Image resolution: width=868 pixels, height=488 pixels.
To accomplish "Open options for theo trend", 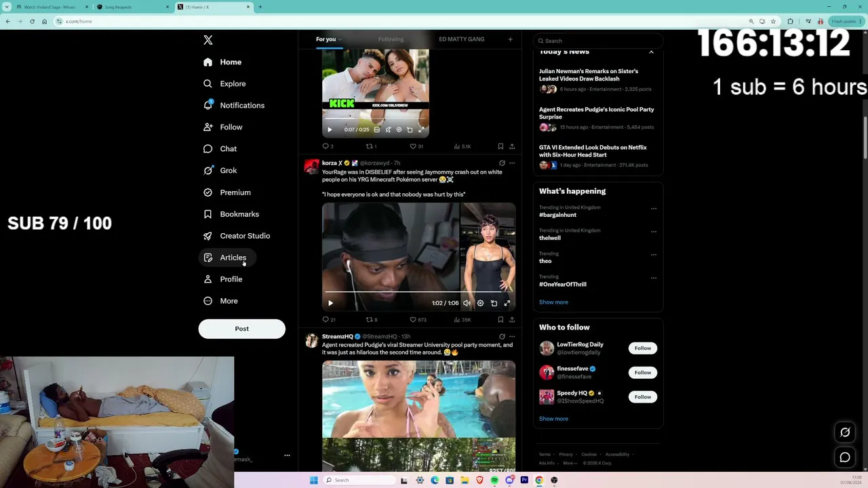I will coord(654,255).
